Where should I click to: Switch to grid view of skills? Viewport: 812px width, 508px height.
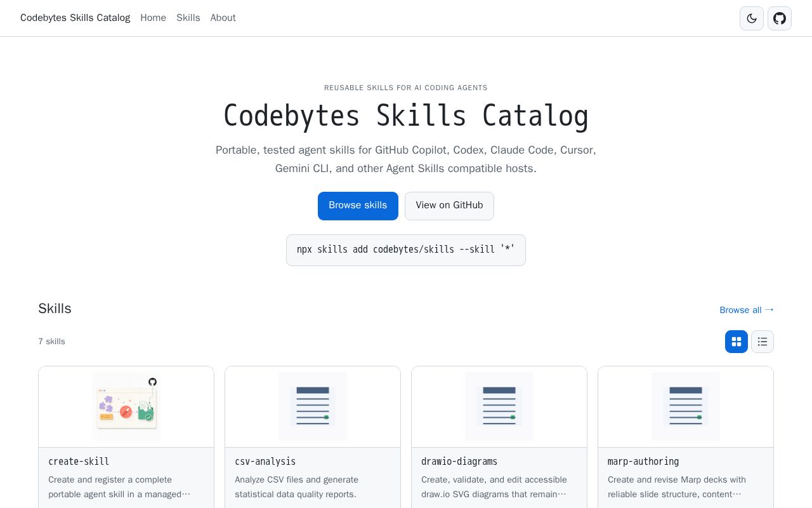click(x=737, y=342)
